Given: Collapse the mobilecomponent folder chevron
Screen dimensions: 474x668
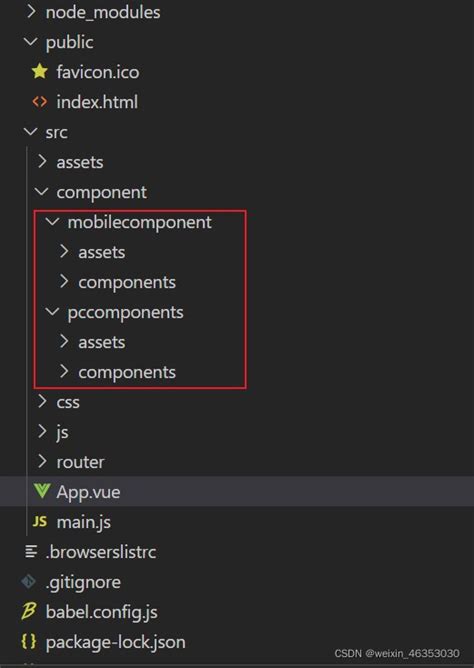Looking at the screenshot, I should click(52, 222).
